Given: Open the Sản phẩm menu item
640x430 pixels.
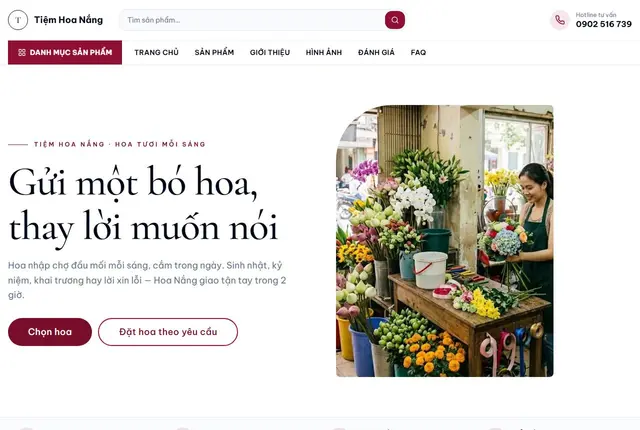Looking at the screenshot, I should (214, 53).
